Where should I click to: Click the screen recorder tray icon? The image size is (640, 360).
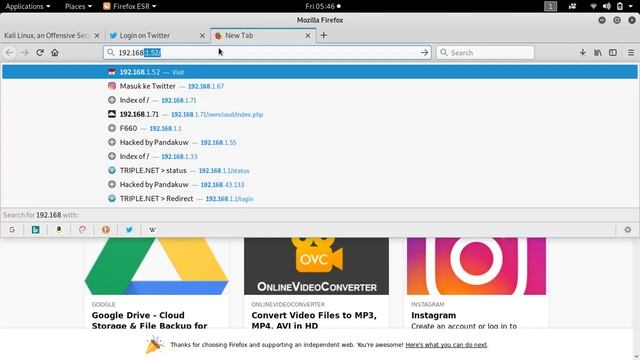coord(572,6)
